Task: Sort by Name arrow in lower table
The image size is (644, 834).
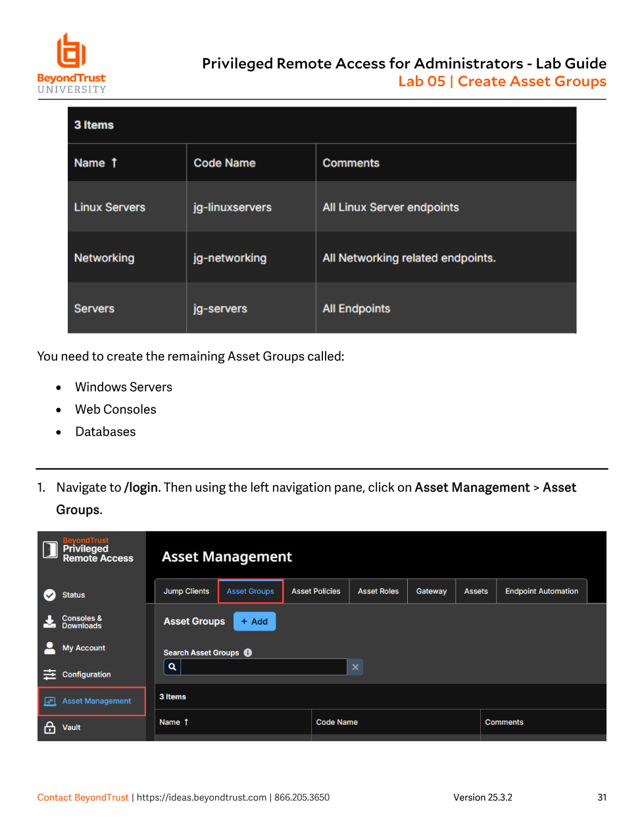Action: click(x=186, y=722)
